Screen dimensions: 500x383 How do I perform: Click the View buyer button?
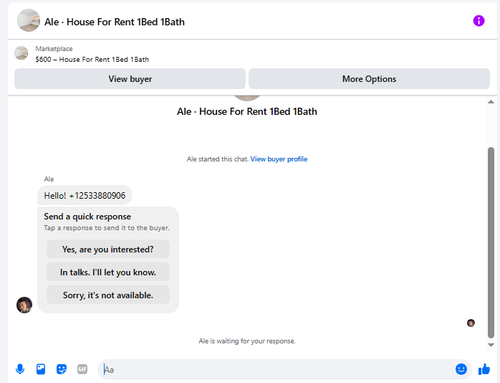pyautogui.click(x=130, y=79)
